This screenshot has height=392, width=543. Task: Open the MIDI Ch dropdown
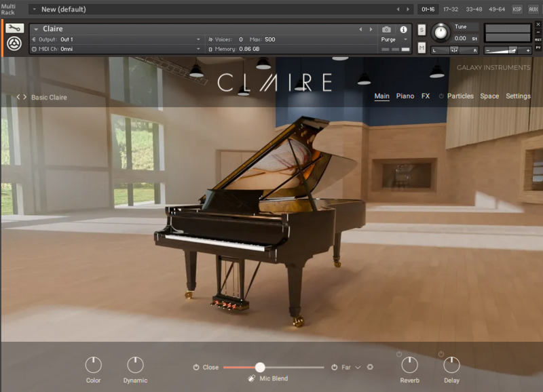pos(198,49)
